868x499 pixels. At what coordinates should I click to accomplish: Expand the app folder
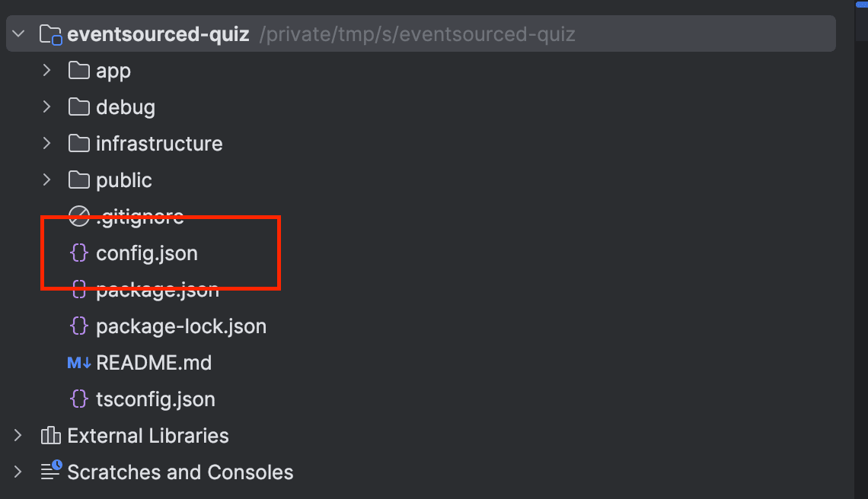tap(46, 70)
